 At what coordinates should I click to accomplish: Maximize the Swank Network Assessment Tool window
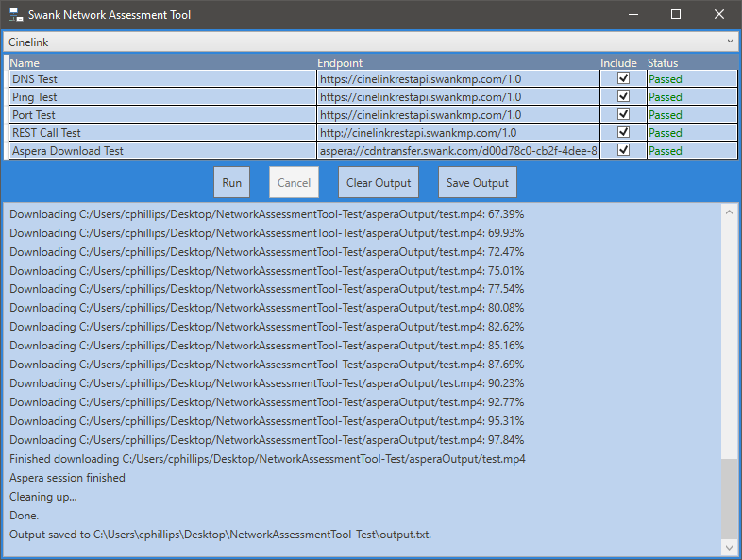pyautogui.click(x=675, y=15)
